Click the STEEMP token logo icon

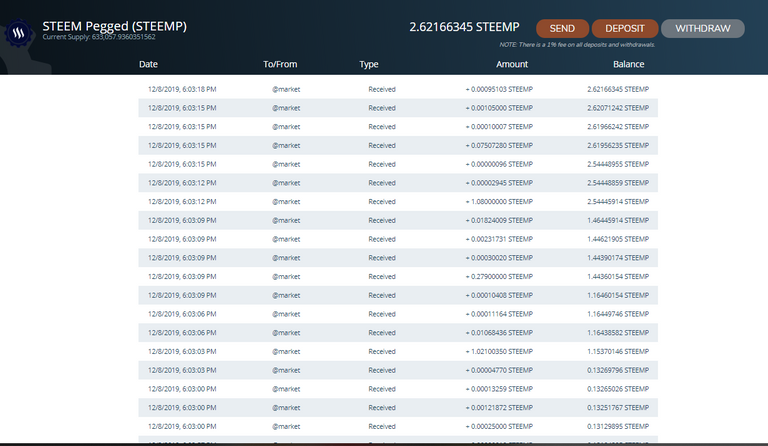point(19,33)
